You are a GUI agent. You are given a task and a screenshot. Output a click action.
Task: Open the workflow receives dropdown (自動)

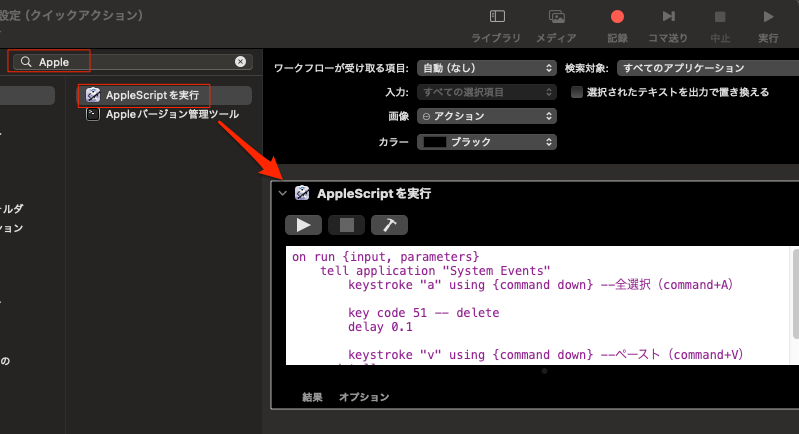486,68
